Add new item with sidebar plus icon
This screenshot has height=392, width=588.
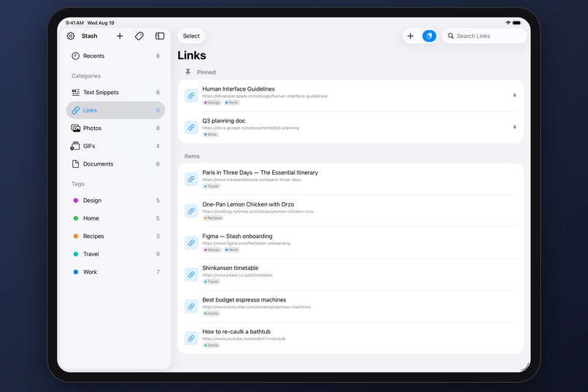(120, 36)
